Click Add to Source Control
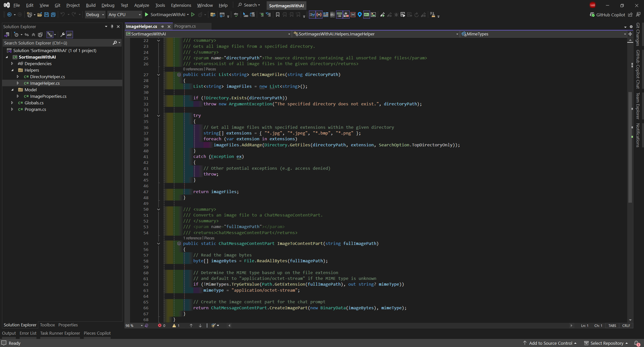The height and width of the screenshot is (347, 644). pos(550,343)
